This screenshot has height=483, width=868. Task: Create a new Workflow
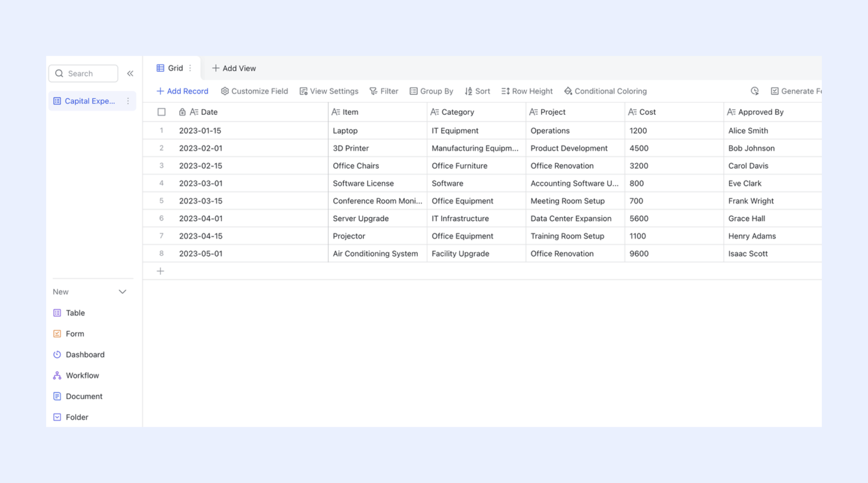click(76, 375)
